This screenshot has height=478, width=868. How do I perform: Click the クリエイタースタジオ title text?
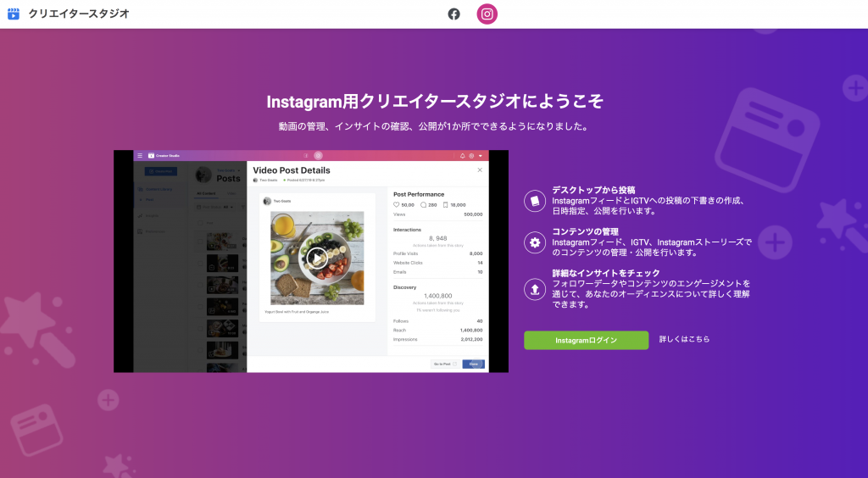tap(79, 14)
